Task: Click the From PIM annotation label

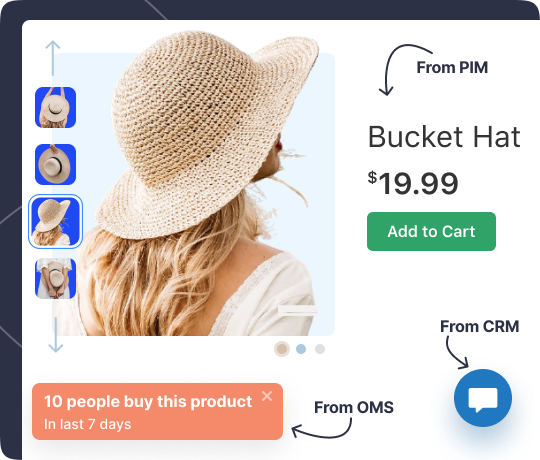Action: pyautogui.click(x=452, y=67)
